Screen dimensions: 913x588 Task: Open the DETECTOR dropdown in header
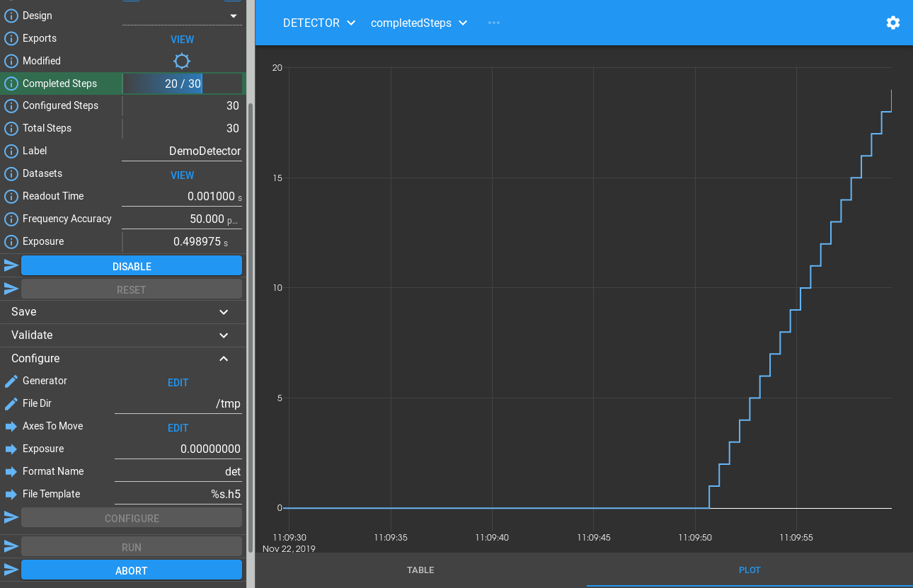click(319, 23)
